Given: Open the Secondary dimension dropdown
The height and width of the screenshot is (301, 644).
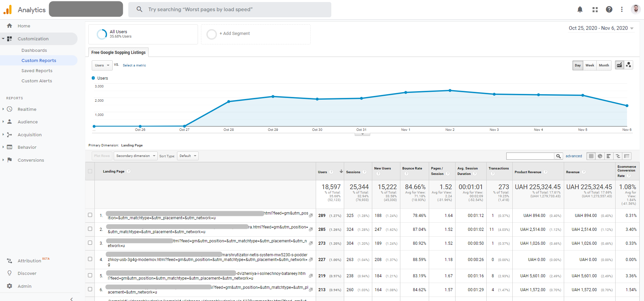Looking at the screenshot, I should [x=135, y=156].
